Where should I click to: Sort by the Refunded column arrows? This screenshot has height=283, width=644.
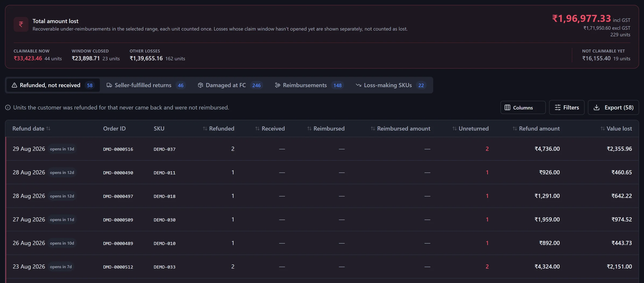click(205, 128)
